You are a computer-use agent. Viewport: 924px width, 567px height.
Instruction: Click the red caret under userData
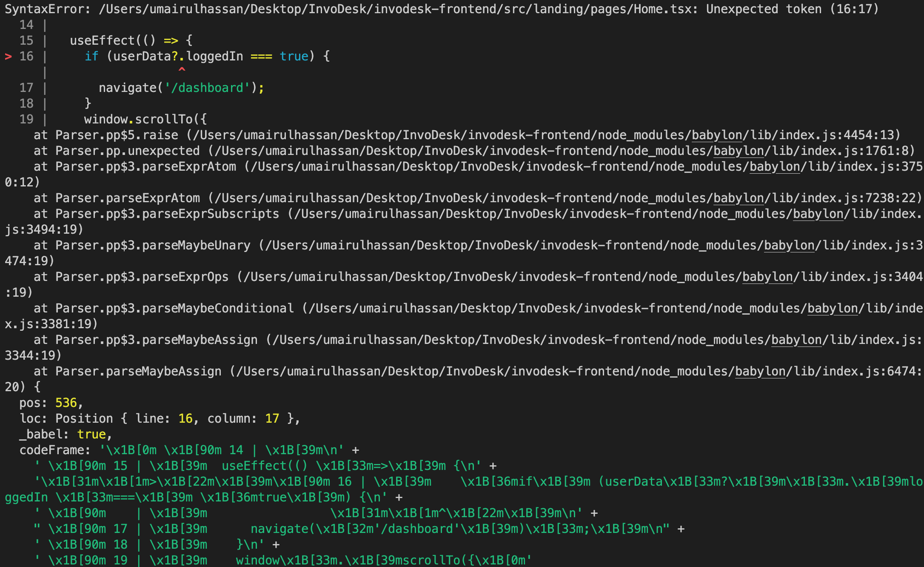click(182, 69)
